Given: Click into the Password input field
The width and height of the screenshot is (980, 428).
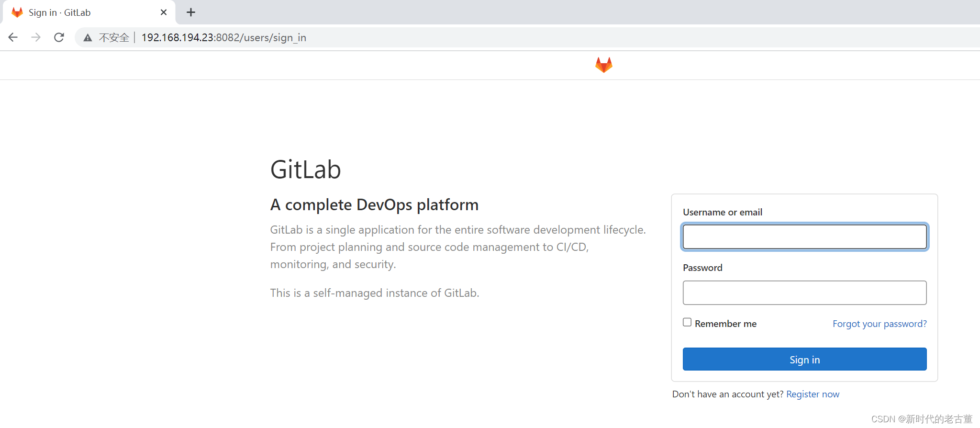Looking at the screenshot, I should click(804, 293).
